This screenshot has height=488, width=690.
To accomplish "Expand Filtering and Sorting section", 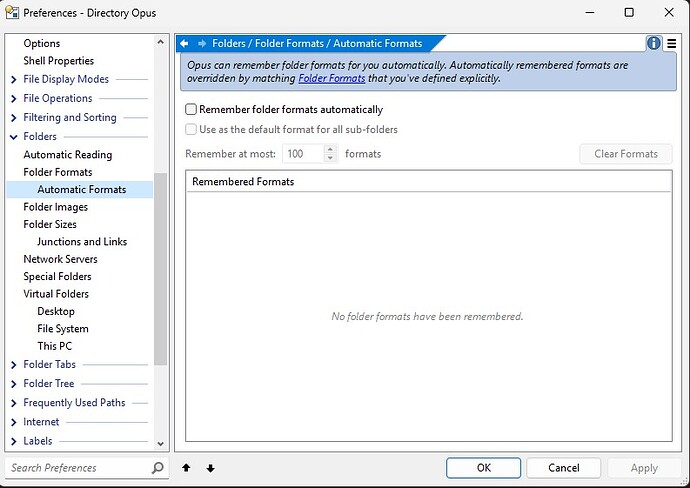I will [x=13, y=117].
